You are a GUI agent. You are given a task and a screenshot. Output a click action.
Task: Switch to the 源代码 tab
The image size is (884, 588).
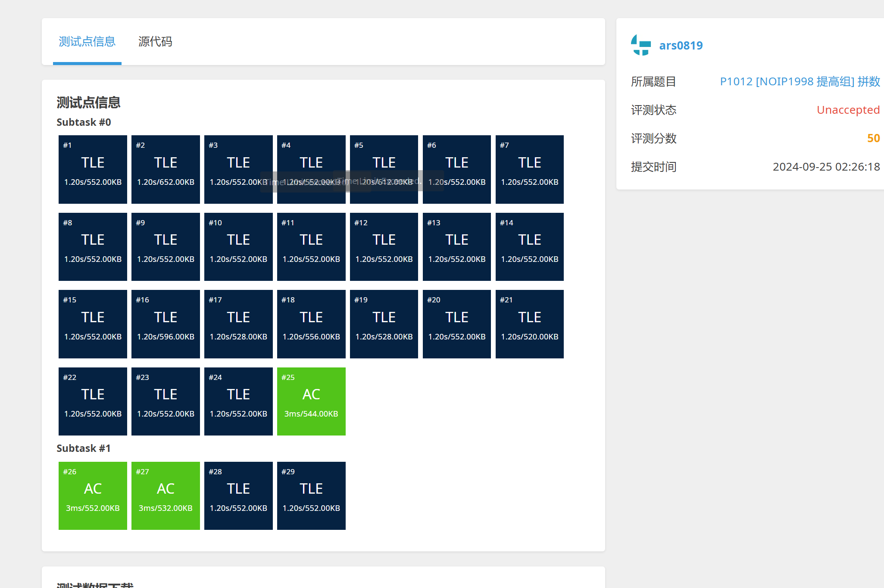tap(155, 42)
